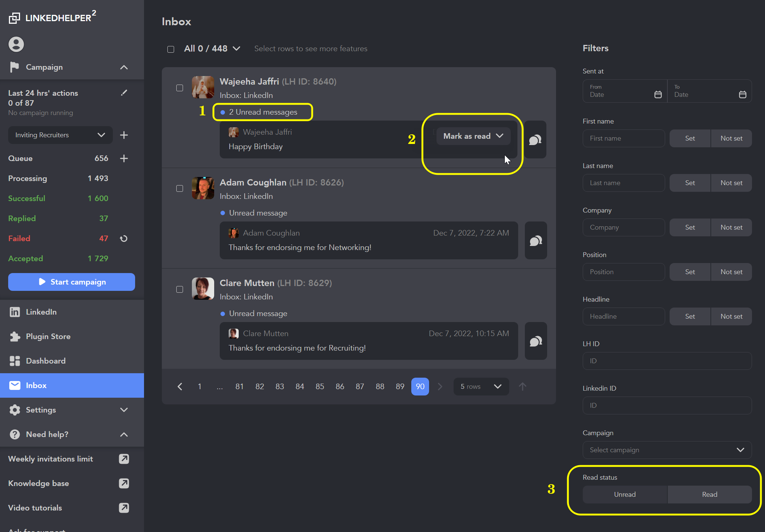Add profiles to Queue plus icon
The image size is (765, 532).
(x=124, y=158)
